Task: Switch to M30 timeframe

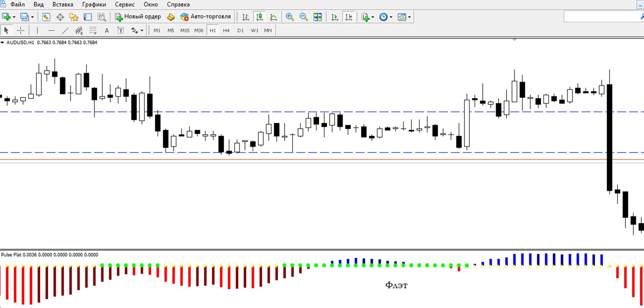Action: [199, 31]
